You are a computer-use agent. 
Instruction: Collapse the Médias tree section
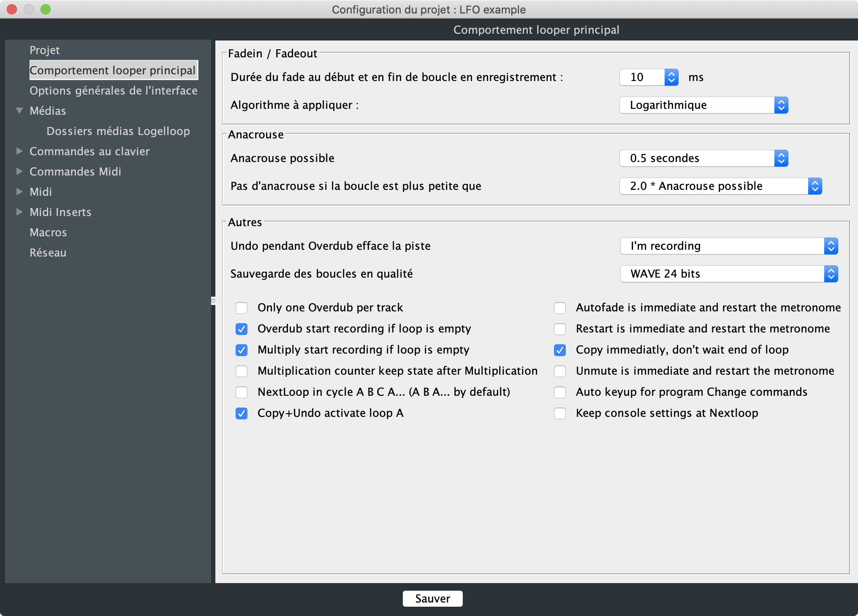tap(19, 111)
